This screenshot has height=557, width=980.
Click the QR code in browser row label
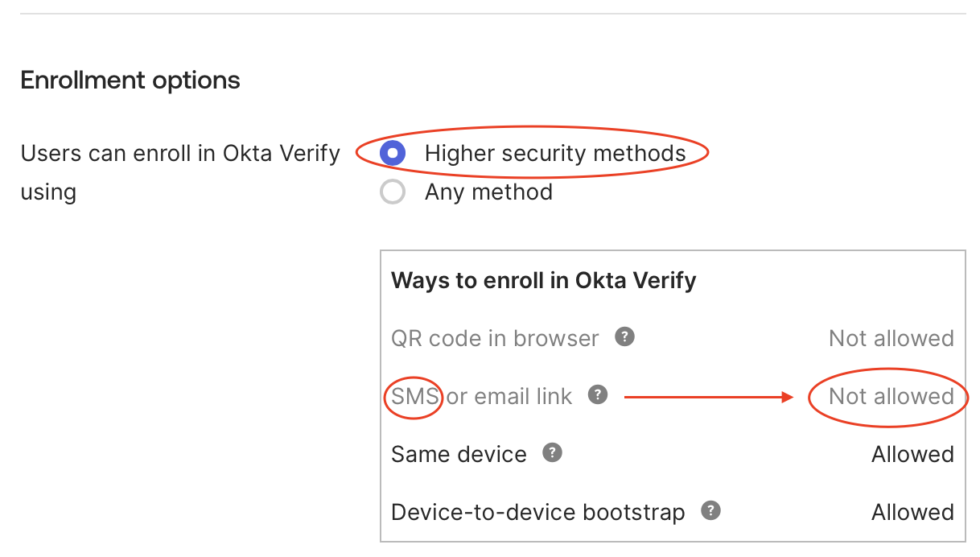(495, 339)
